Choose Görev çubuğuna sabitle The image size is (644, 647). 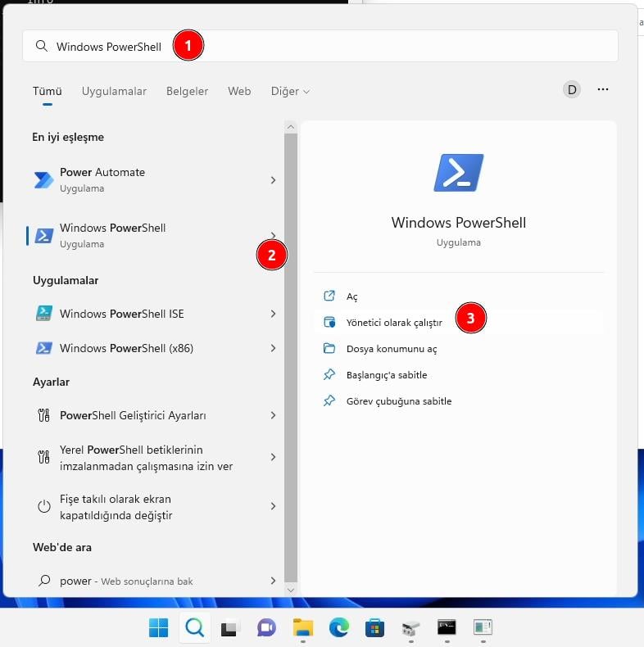399,401
